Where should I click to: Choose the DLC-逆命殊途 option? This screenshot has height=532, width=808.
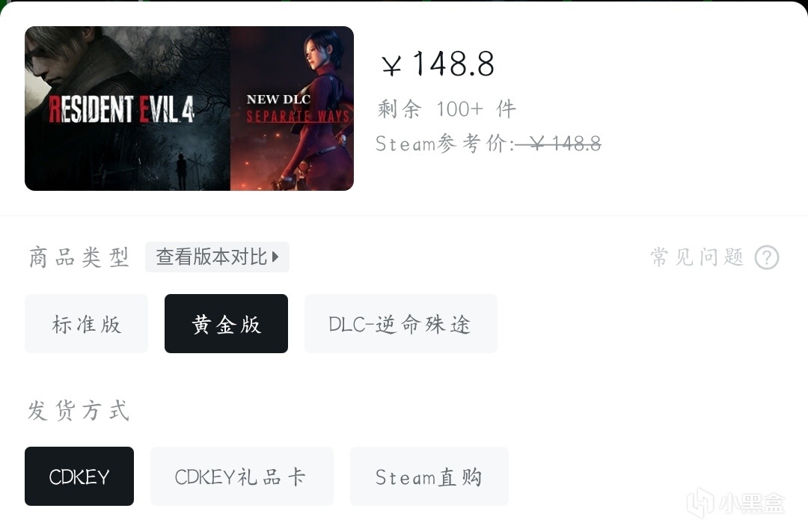click(x=401, y=324)
